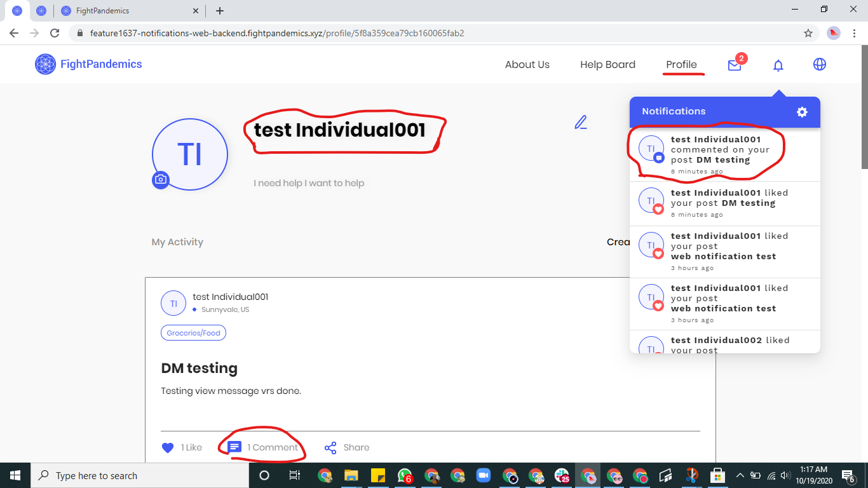Screen dimensions: 868x488
Task: Reload the page
Action: point(55,33)
